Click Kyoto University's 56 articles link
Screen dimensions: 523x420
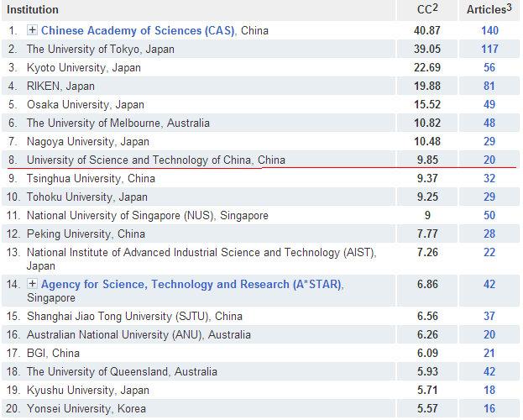489,67
